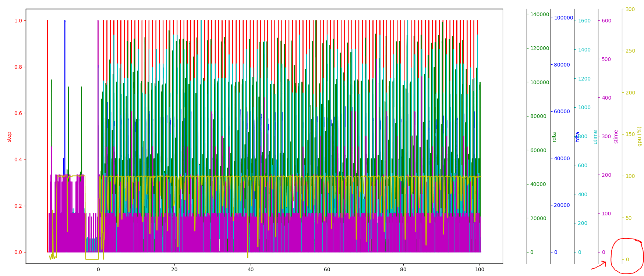Pick the green 60000 tick on rdta axis

[x=538, y=150]
